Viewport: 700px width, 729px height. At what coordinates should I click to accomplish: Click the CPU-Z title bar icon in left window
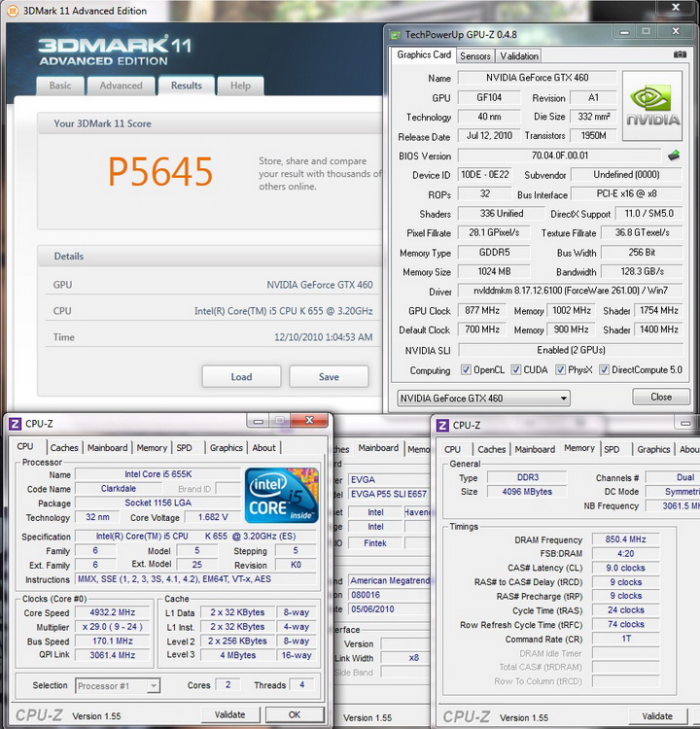click(16, 424)
